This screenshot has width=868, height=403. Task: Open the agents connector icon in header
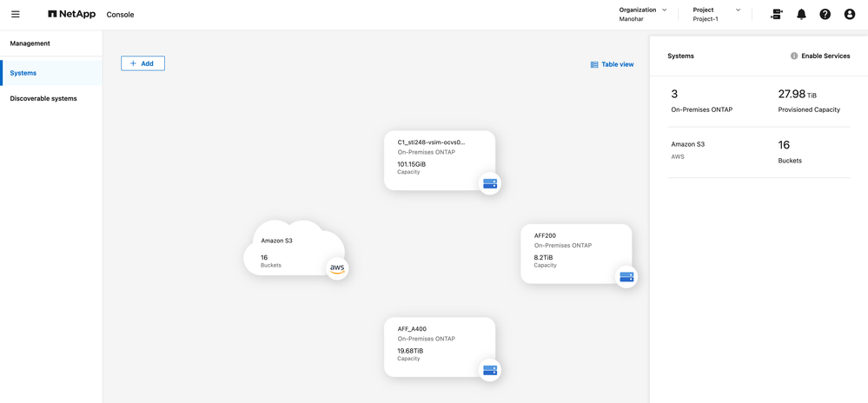tap(776, 15)
